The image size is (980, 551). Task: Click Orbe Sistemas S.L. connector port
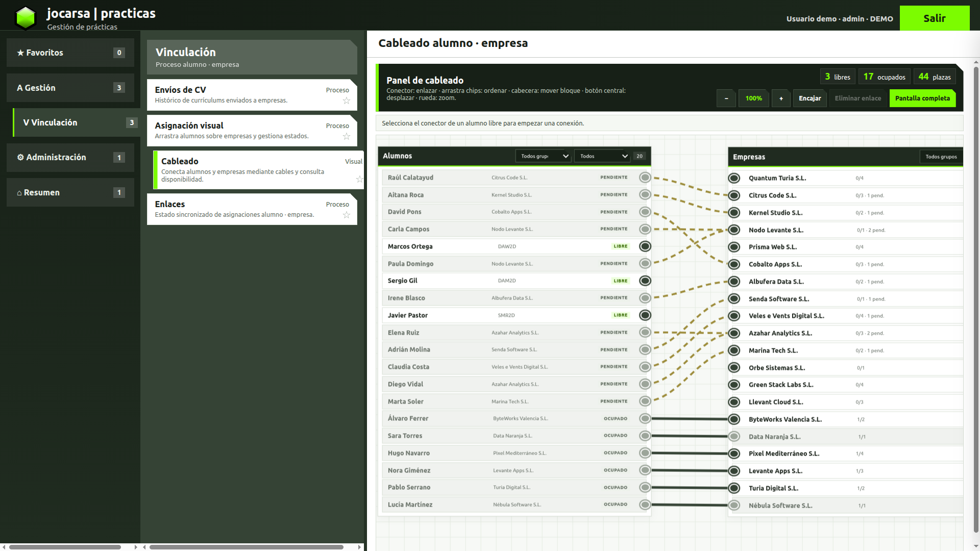coord(734,367)
